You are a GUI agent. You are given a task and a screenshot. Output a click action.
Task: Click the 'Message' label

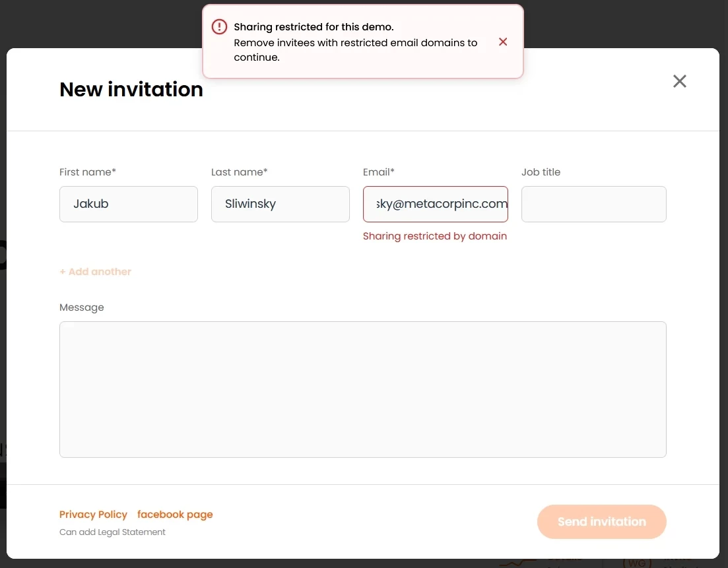click(x=82, y=307)
